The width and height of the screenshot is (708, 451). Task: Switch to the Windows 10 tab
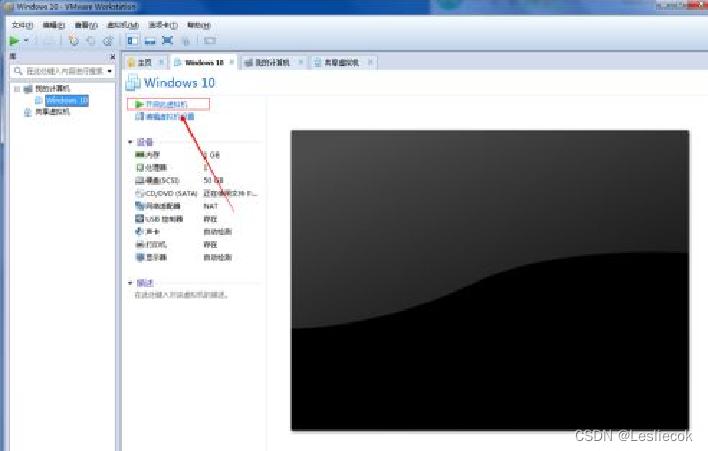pos(204,62)
